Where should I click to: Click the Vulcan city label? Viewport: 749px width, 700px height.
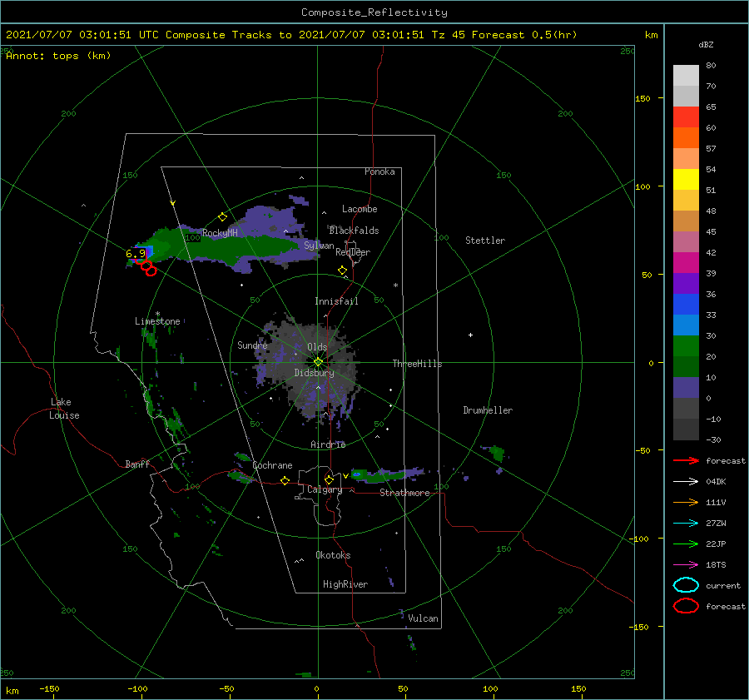pyautogui.click(x=423, y=618)
